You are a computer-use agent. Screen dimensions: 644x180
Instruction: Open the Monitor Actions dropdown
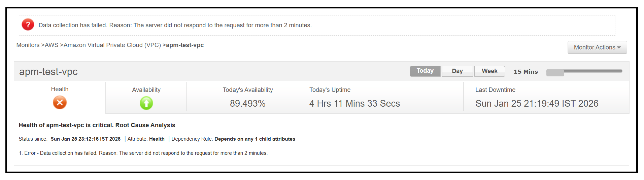pyautogui.click(x=597, y=47)
